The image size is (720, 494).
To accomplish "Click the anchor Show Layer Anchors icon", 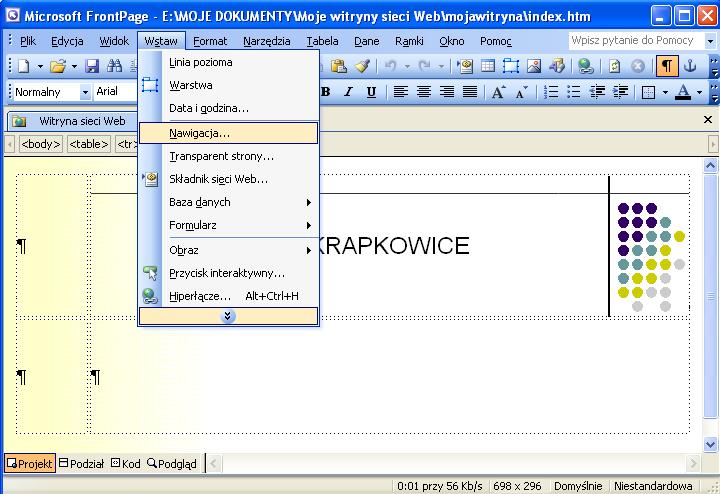I will tap(690, 67).
